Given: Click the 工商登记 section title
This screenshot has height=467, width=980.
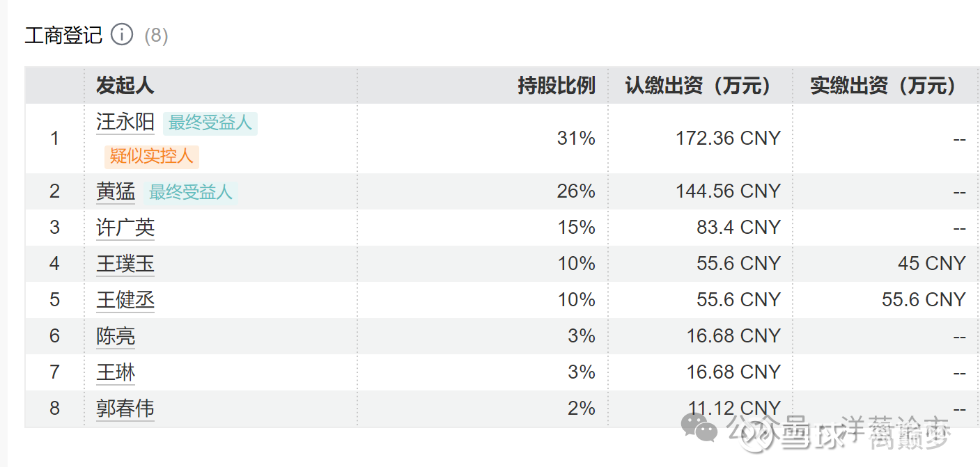Looking at the screenshot, I should [x=63, y=35].
